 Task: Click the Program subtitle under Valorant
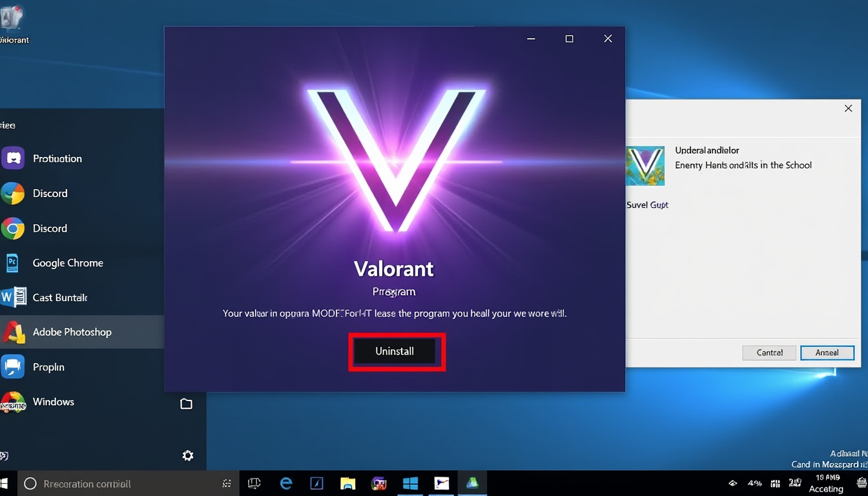394,292
